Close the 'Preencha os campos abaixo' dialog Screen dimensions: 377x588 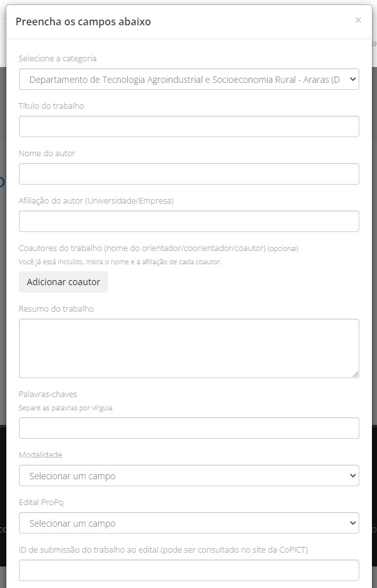pyautogui.click(x=358, y=20)
